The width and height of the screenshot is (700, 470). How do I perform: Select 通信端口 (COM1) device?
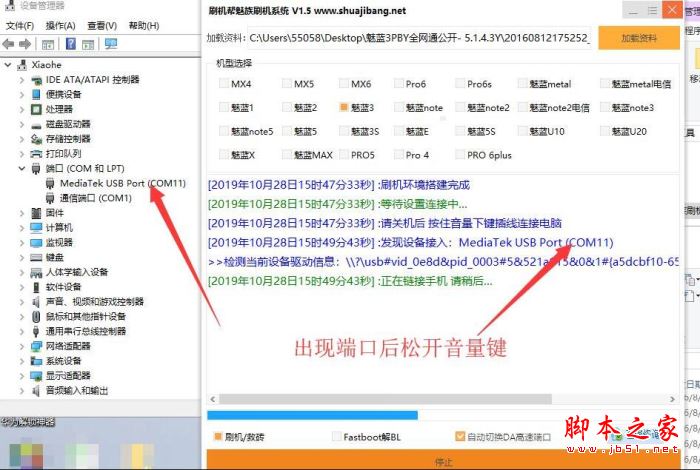click(96, 198)
